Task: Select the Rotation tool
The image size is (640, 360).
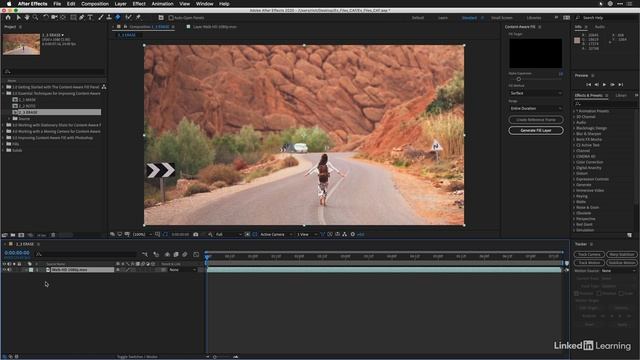Action: pos(46,18)
